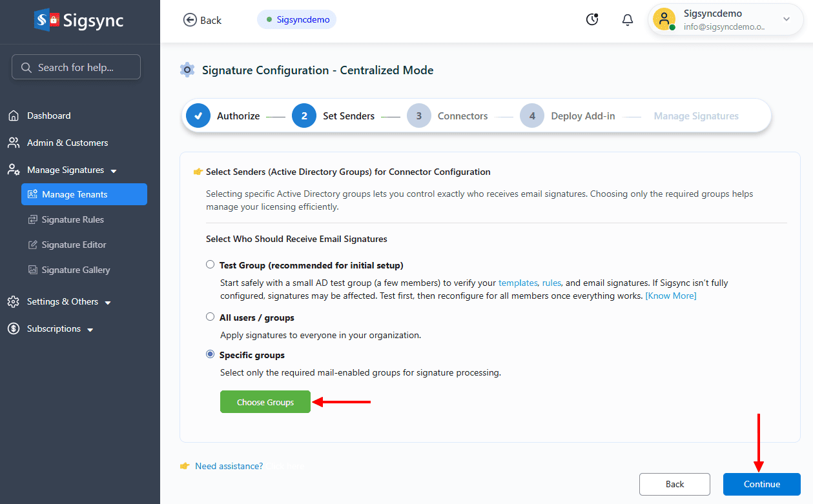Click the green Choose Groups button
Screen dimensions: 813x504
coord(265,402)
